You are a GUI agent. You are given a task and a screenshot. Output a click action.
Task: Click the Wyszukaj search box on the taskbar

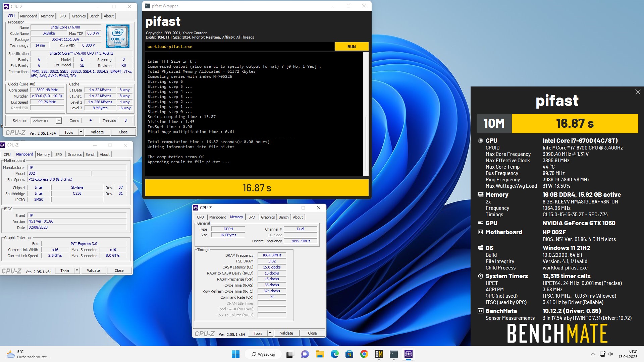(263, 354)
